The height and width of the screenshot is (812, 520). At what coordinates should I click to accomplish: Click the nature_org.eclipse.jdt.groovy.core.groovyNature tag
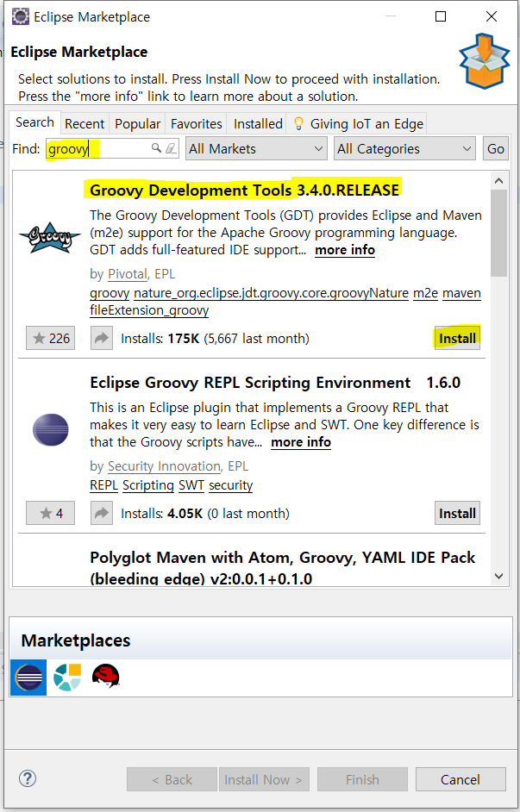point(272,293)
